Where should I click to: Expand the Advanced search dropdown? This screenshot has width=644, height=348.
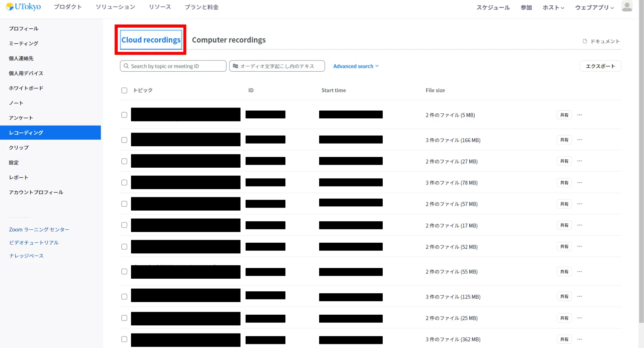356,66
